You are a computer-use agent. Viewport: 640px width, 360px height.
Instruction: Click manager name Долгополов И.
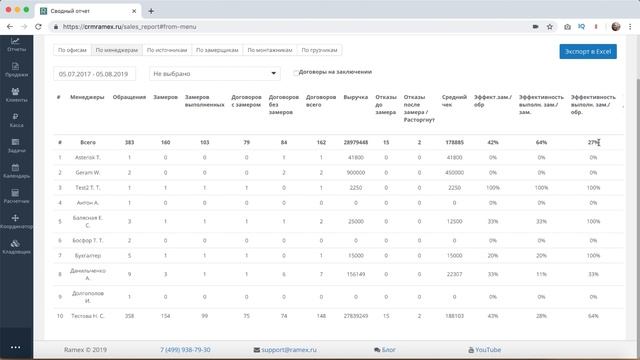(x=88, y=297)
